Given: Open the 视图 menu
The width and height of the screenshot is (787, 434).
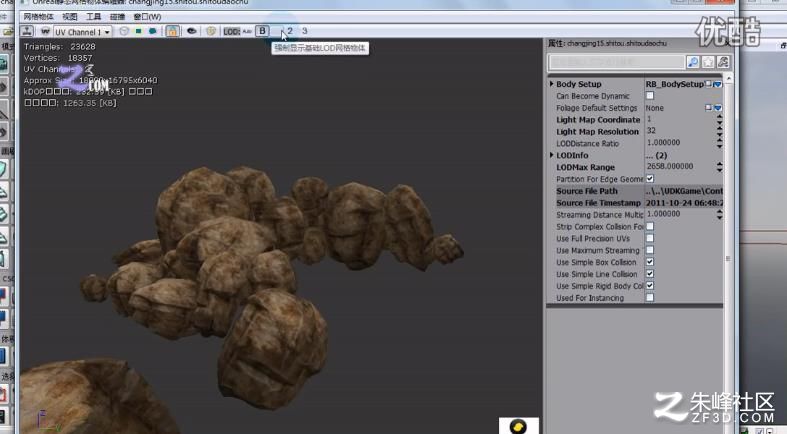Looking at the screenshot, I should [x=70, y=17].
